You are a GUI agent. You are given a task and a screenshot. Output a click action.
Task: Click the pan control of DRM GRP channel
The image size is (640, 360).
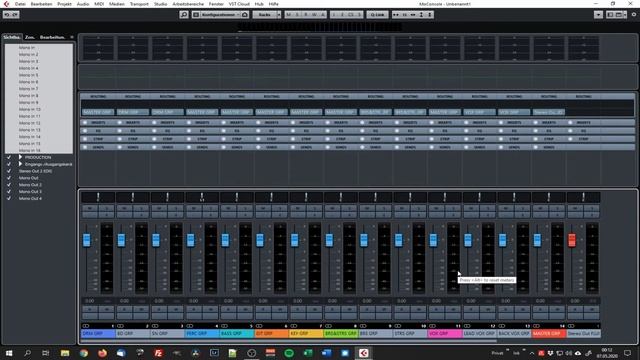[98, 197]
